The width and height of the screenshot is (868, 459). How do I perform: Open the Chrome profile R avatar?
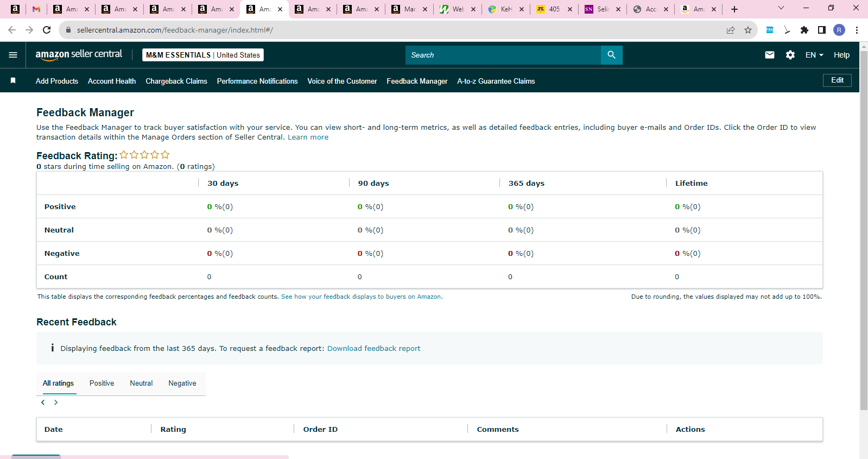pyautogui.click(x=839, y=30)
